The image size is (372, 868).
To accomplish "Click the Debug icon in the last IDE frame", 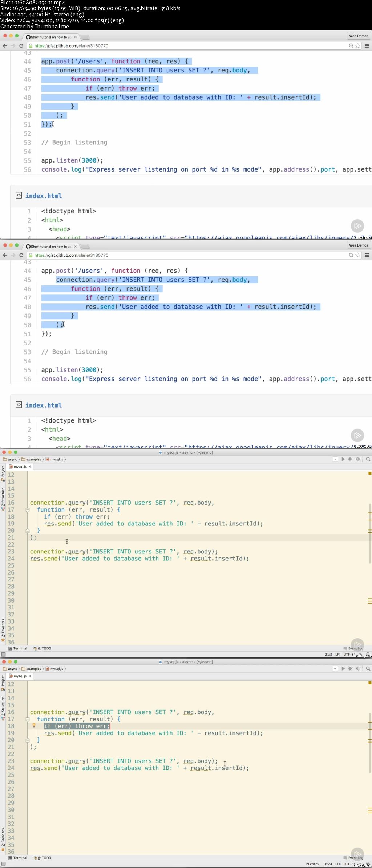I will [x=350, y=669].
